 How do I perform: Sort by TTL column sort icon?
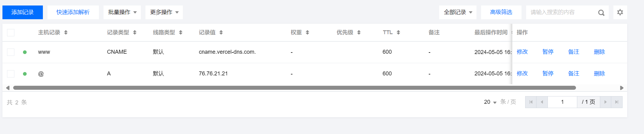click(398, 32)
